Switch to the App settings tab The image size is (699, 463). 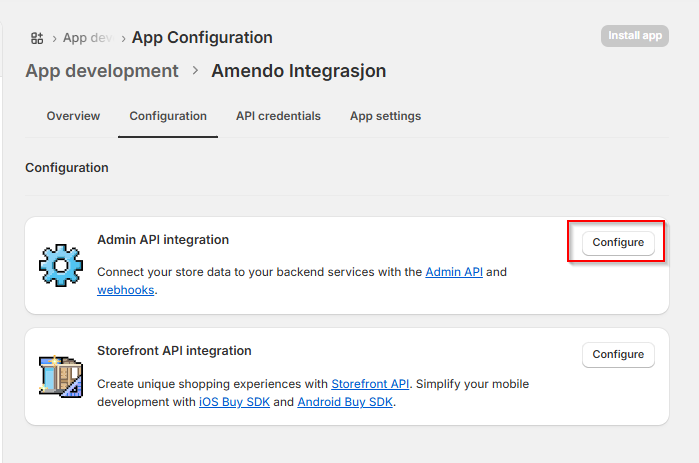click(x=385, y=116)
